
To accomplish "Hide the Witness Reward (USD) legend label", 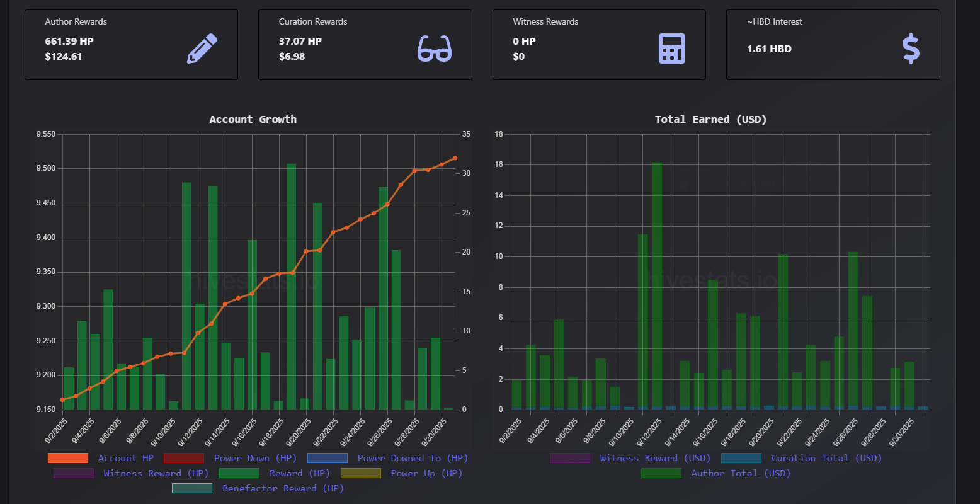I will click(655, 458).
